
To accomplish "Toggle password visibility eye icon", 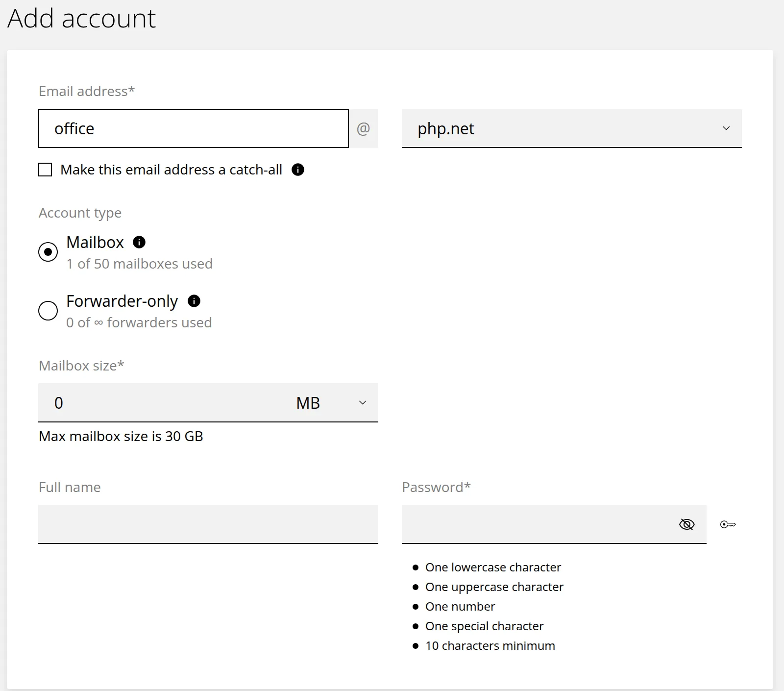I will click(687, 524).
